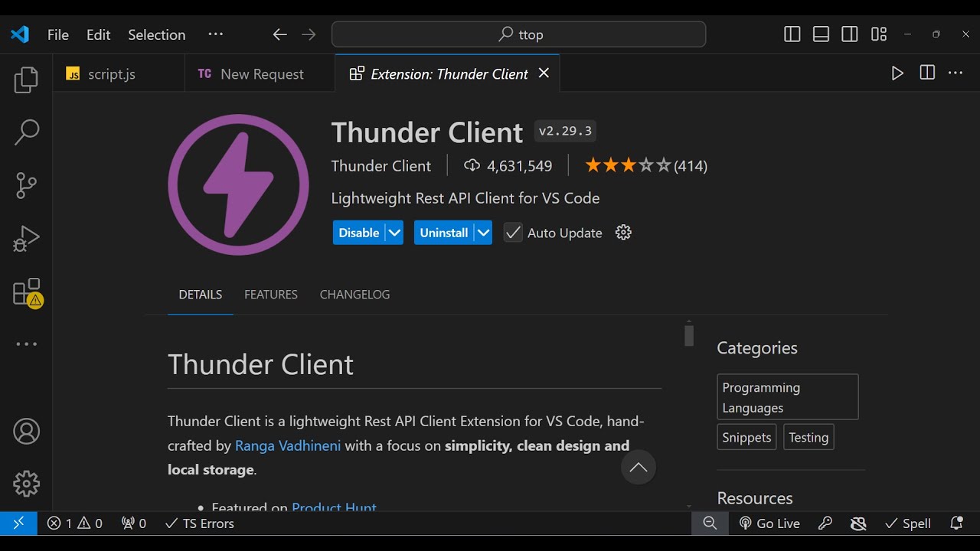The width and height of the screenshot is (980, 551).
Task: Click the install count 4,631,549
Action: [508, 166]
